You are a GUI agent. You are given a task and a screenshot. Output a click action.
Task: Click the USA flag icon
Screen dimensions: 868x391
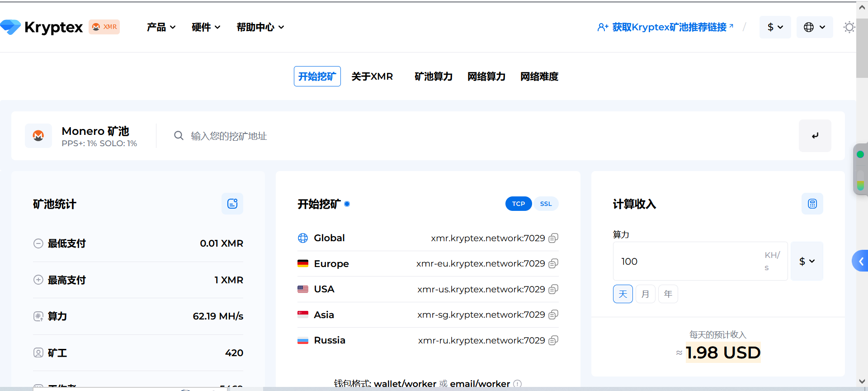click(303, 289)
